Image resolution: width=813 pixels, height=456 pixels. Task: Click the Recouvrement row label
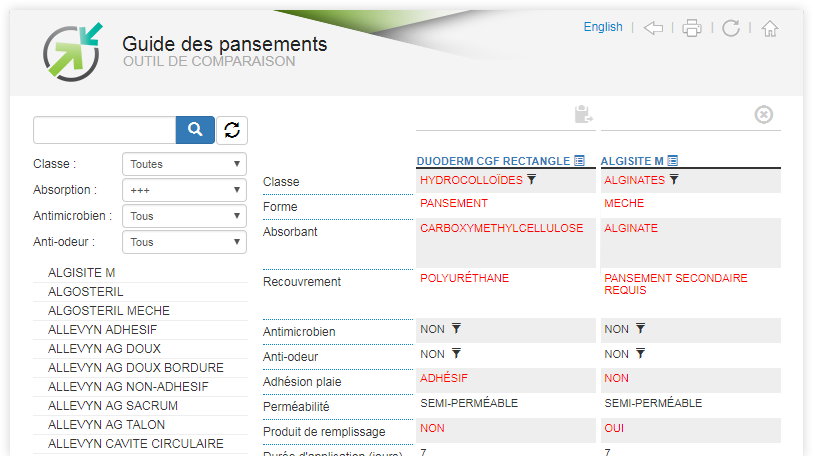coord(302,282)
